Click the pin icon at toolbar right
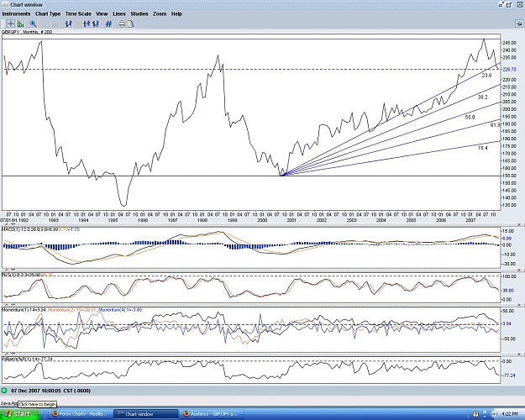This screenshot has width=525, height=420. click(519, 24)
